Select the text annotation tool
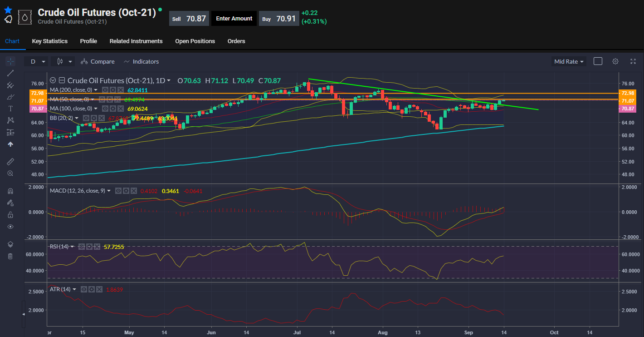Image resolution: width=644 pixels, height=337 pixels. [x=10, y=109]
